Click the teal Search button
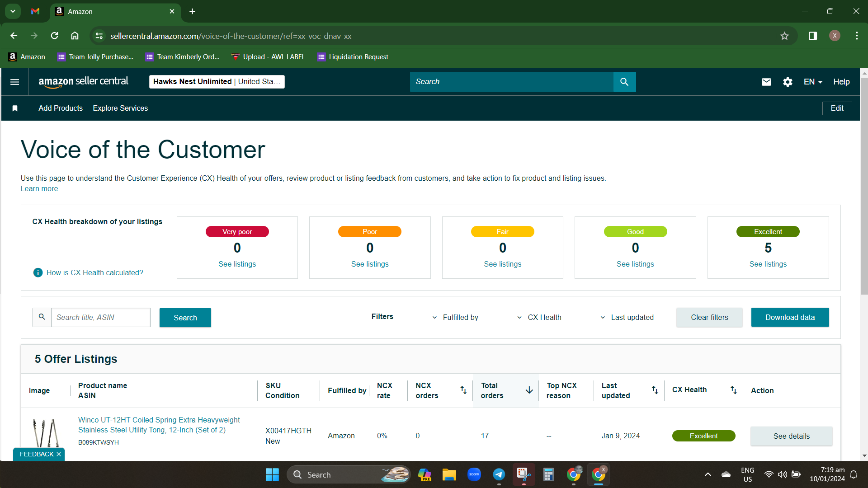 point(185,318)
